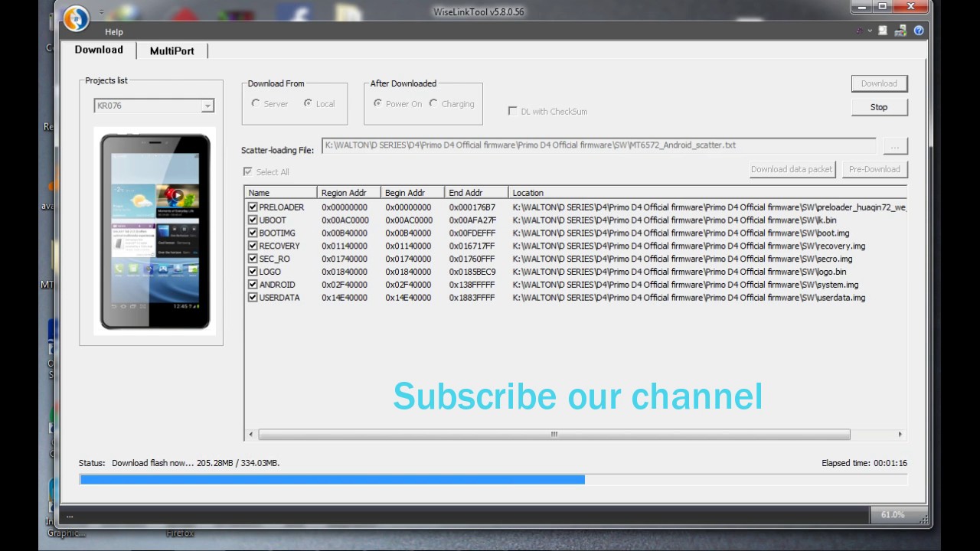The image size is (980, 551).
Task: Click the Elapsed time readout
Action: (864, 463)
